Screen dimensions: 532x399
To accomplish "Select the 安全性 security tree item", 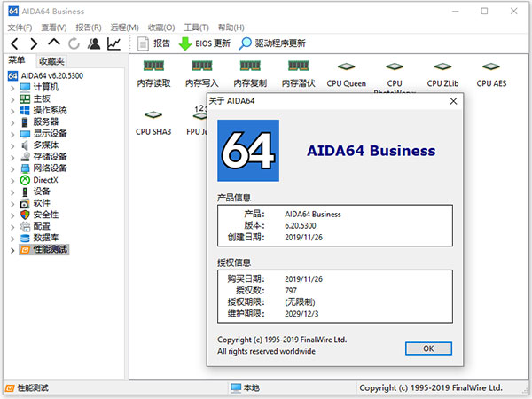I will (39, 215).
